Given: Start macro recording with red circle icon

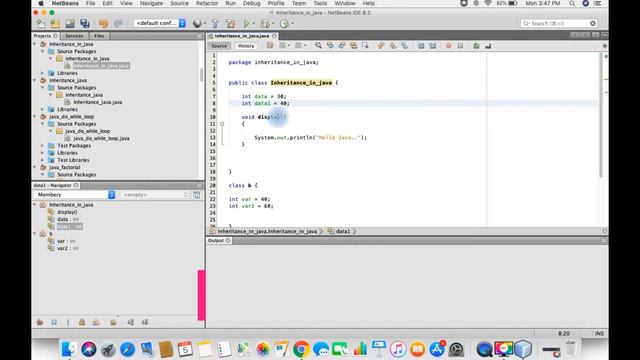Looking at the screenshot, I should 449,46.
